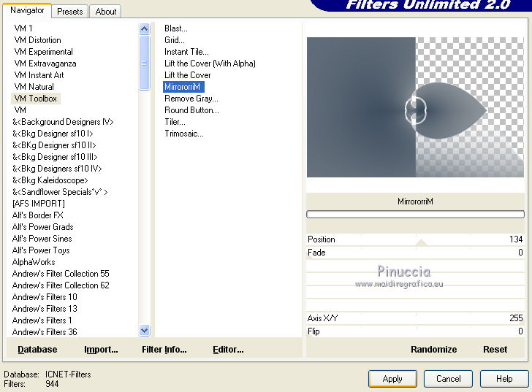Select Andrew's Filter Collection 62
The width and height of the screenshot is (532, 392).
pyautogui.click(x=61, y=285)
